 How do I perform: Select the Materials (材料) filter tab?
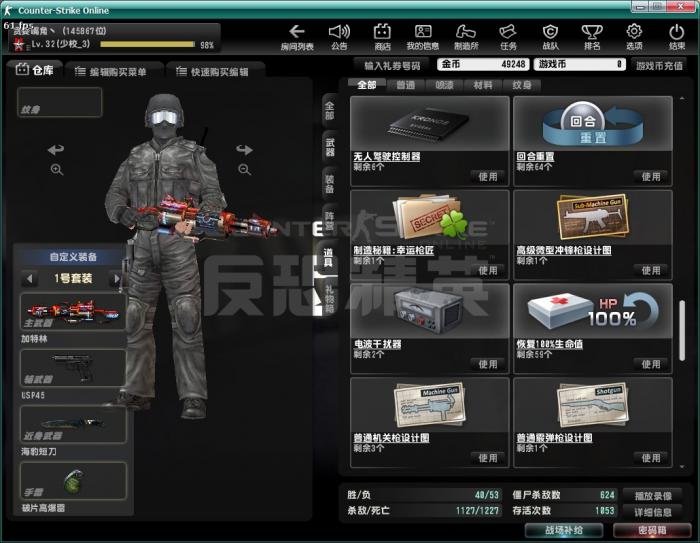483,85
